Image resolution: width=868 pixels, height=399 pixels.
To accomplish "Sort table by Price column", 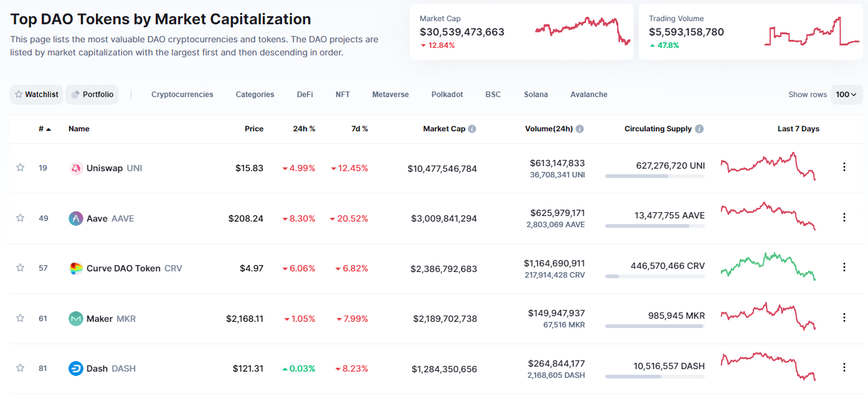I will [x=254, y=129].
